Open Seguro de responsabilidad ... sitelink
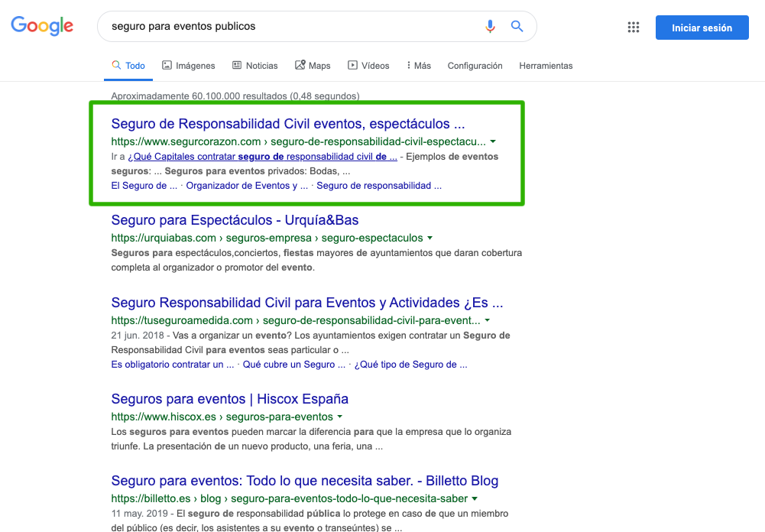765x532 pixels. pyautogui.click(x=379, y=186)
